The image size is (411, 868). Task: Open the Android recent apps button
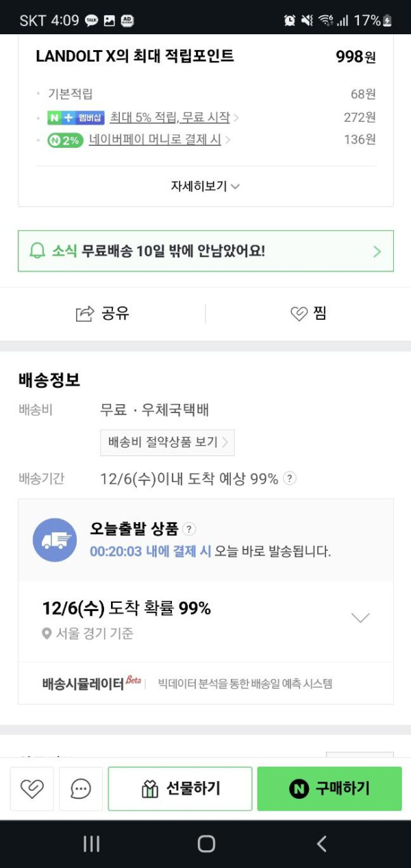(92, 843)
